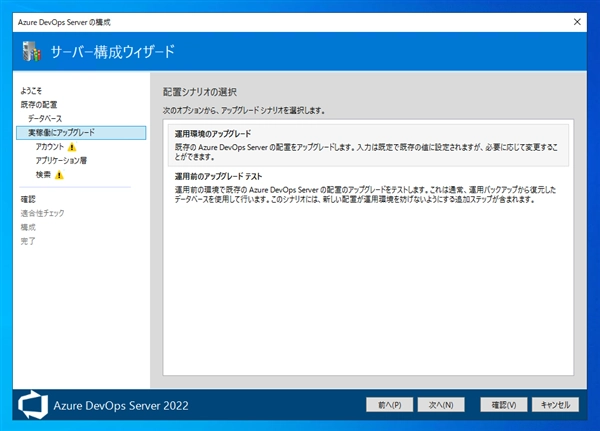Screen dimensions: 600x431
Task: Click the 前へ(P) back button
Action: (390, 405)
